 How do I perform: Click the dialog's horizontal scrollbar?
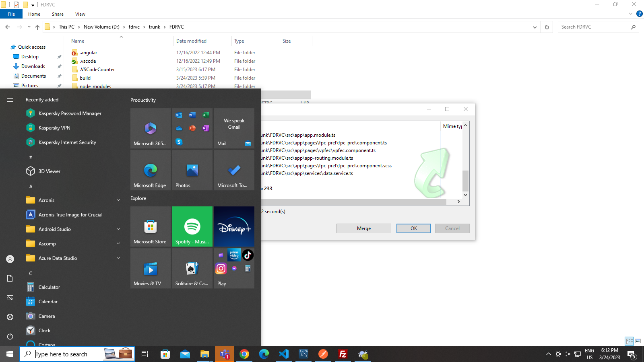point(354,202)
